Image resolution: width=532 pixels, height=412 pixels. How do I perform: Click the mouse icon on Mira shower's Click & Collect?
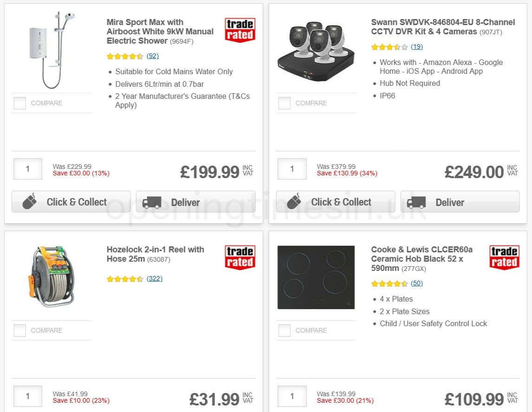click(x=29, y=201)
